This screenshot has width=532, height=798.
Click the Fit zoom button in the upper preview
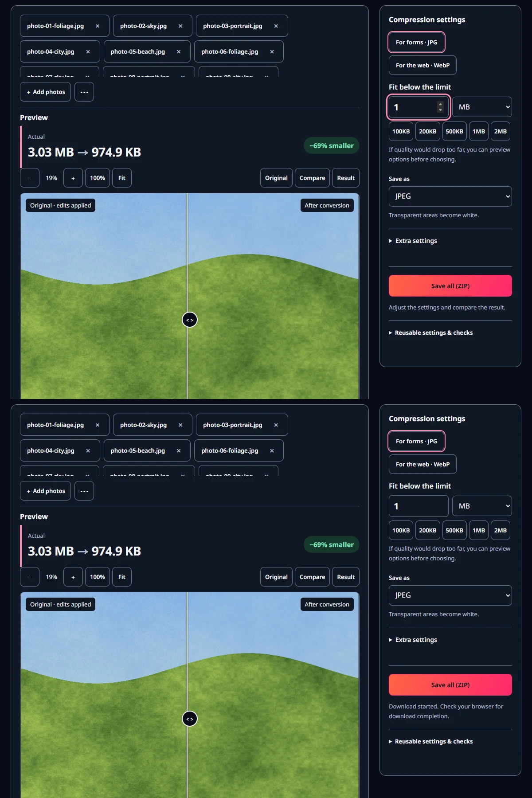(122, 178)
